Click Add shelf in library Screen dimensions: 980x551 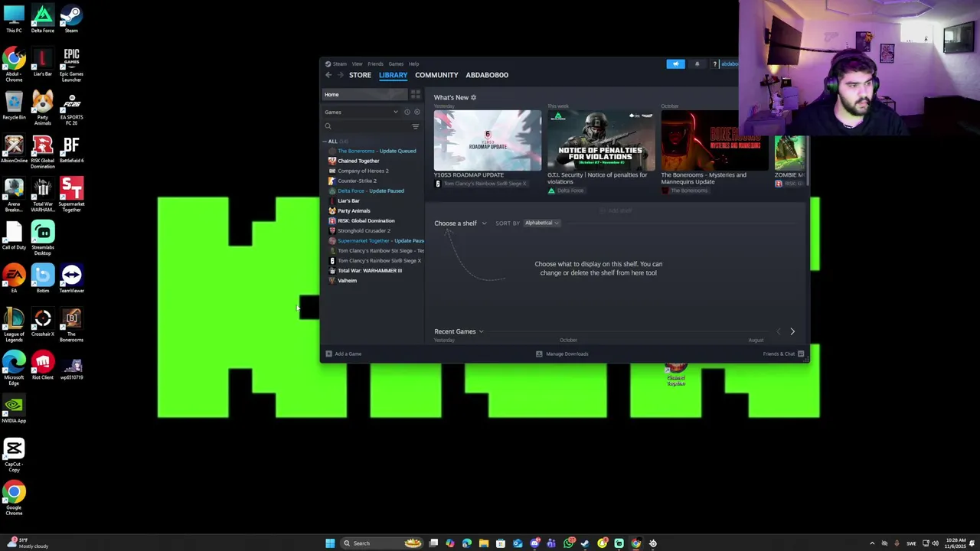(616, 210)
